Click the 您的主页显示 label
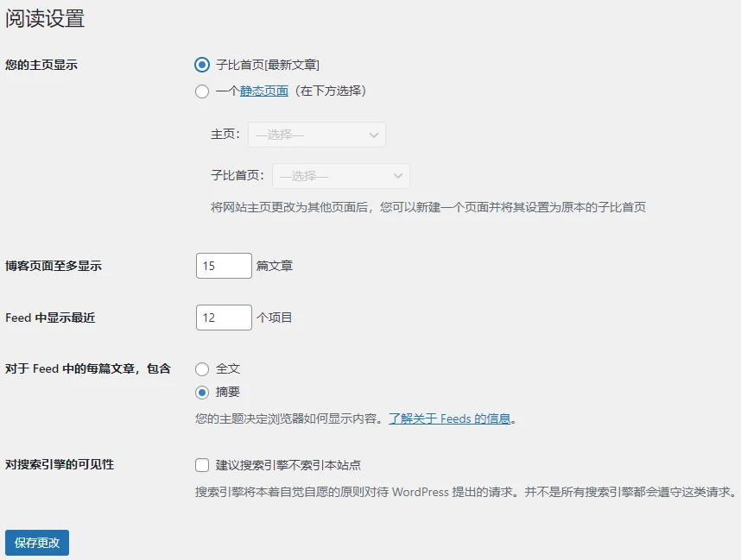The width and height of the screenshot is (741, 560). point(41,65)
